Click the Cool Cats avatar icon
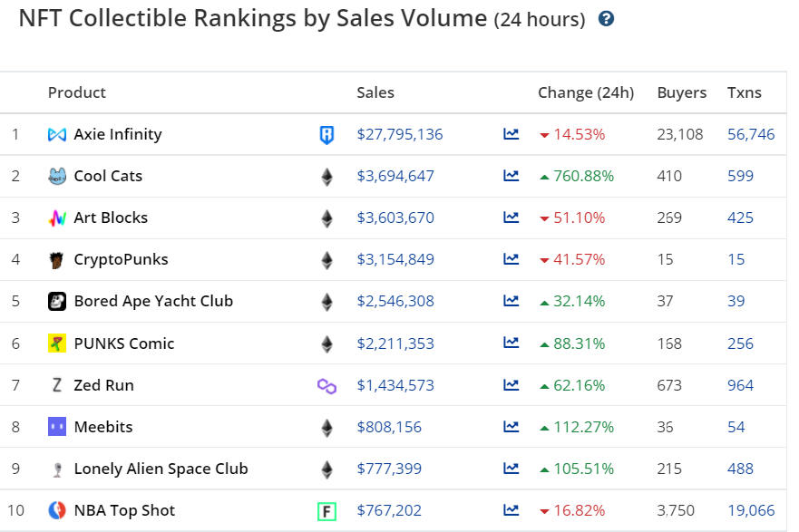This screenshot has width=799, height=532. pyautogui.click(x=57, y=177)
